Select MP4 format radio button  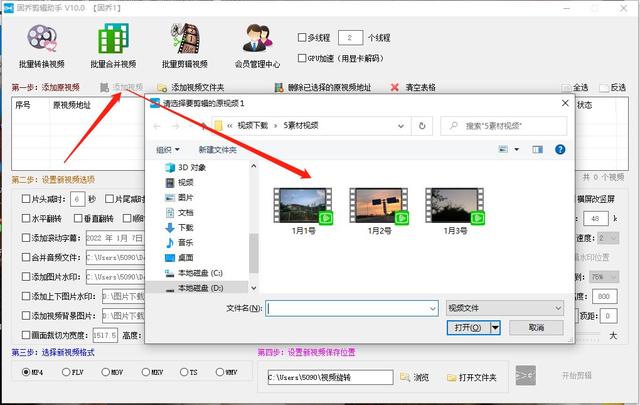[26, 372]
